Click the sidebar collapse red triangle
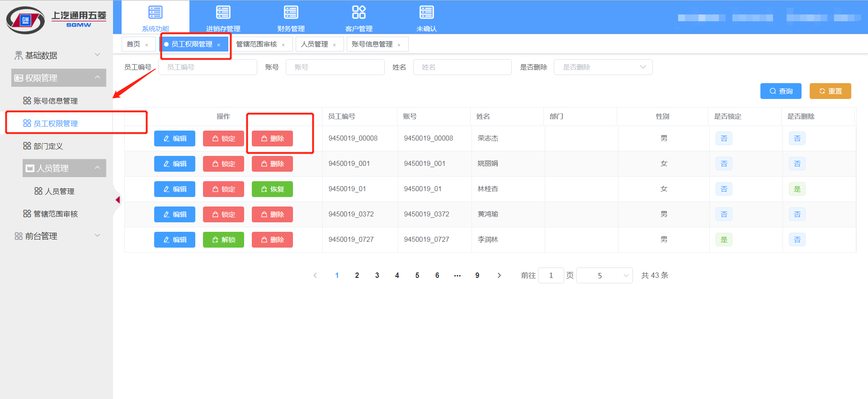 (118, 200)
